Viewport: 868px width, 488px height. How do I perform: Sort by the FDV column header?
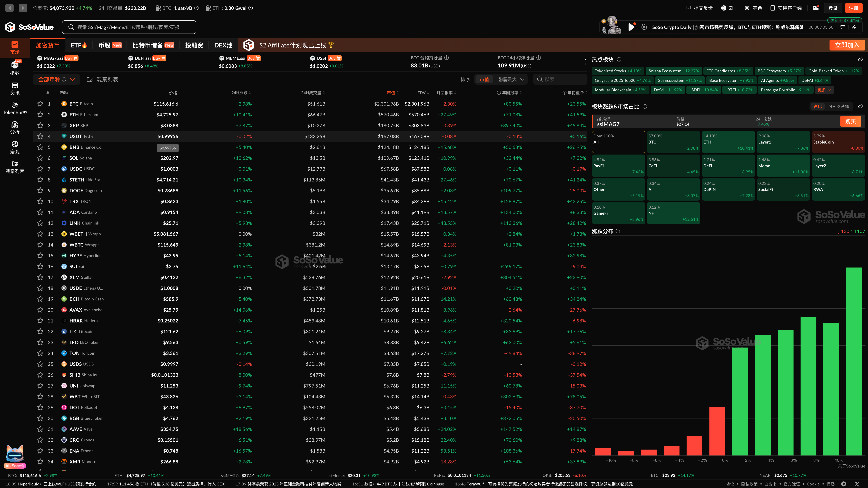click(423, 93)
